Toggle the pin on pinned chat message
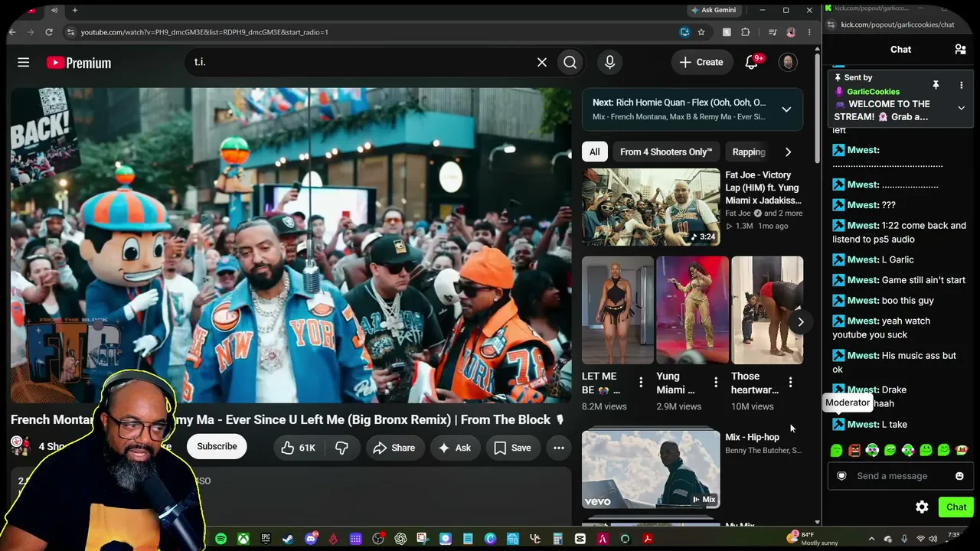The image size is (980, 551). click(936, 85)
